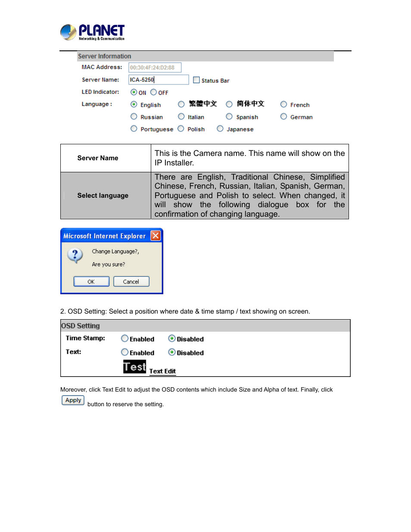The height and width of the screenshot is (532, 411).
Task: Disable the Time Stamp option
Action: [x=172, y=339]
